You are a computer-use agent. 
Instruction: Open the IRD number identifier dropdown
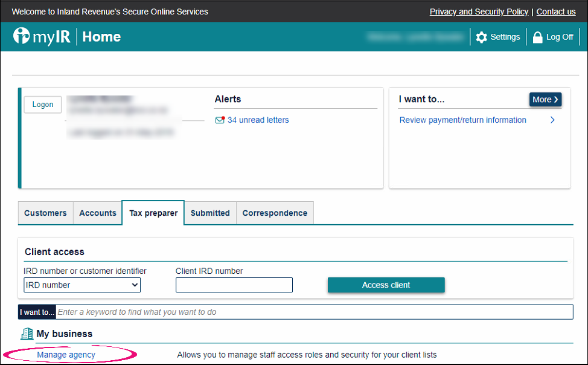[81, 285]
